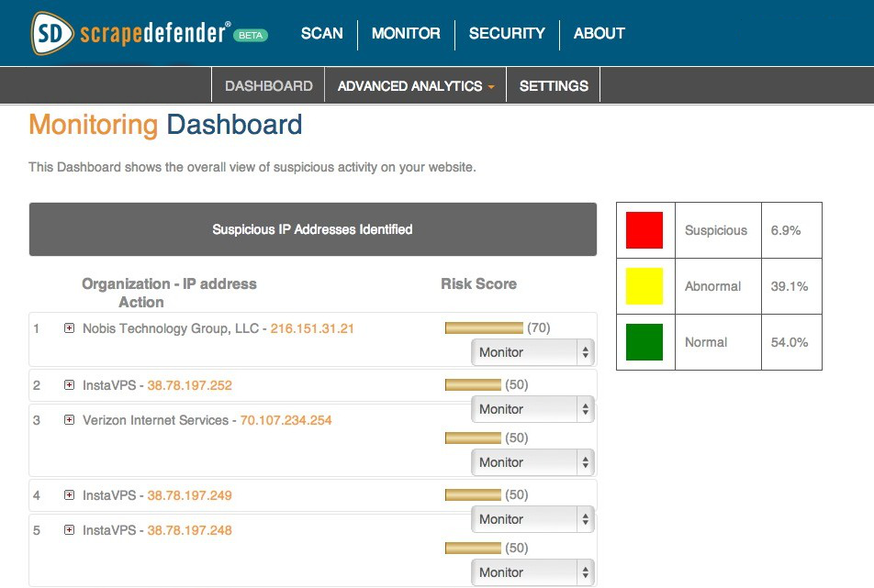Viewport: 874px width, 588px height.
Task: Open the ADVANCED ANALYTICS dropdown
Action: click(416, 85)
